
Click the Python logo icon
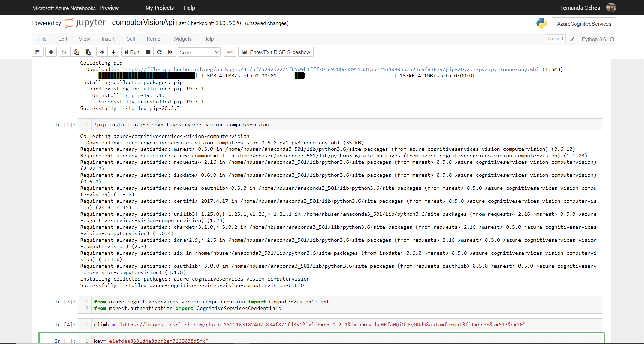tap(542, 23)
